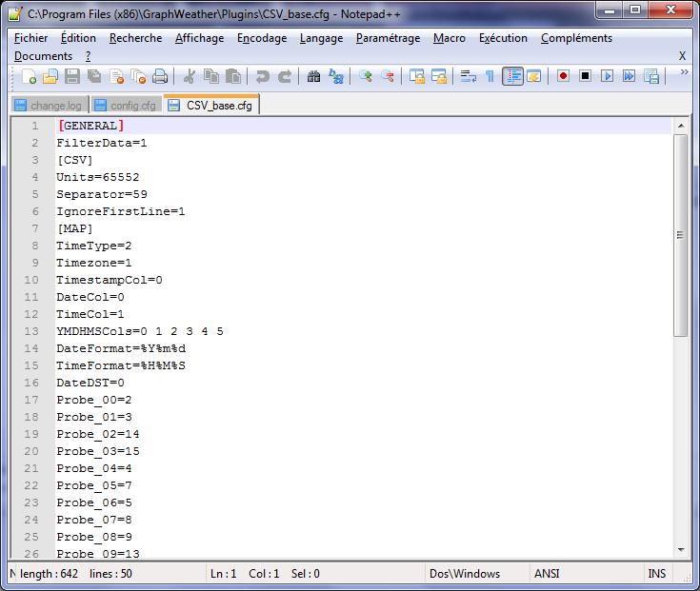Open the ? help menu
700x591 pixels.
(x=88, y=56)
